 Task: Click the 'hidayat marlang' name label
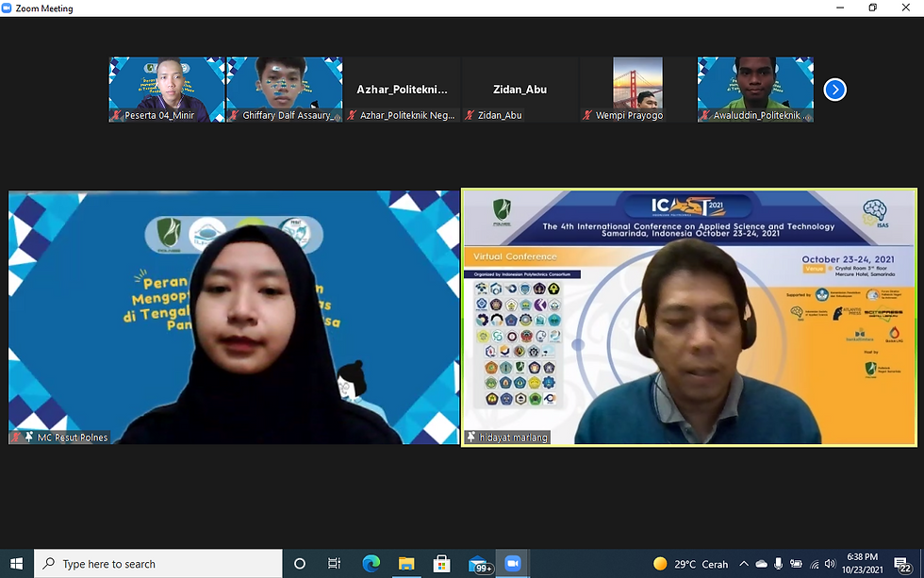click(513, 438)
